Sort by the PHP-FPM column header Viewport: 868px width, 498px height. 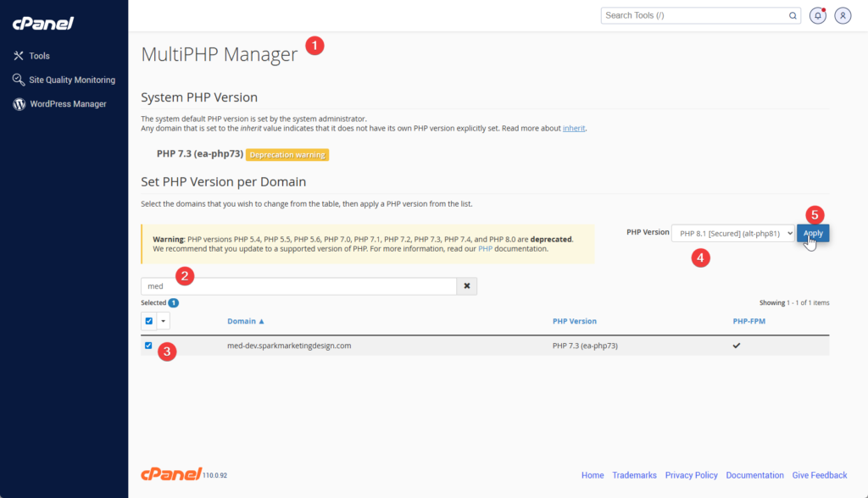coord(748,321)
